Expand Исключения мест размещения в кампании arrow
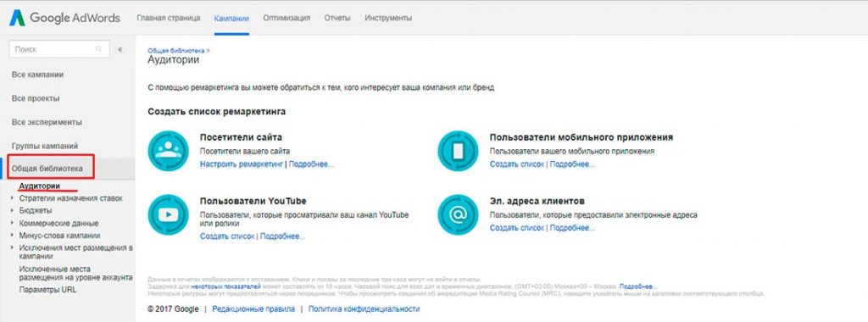The image size is (868, 322). click(12, 247)
